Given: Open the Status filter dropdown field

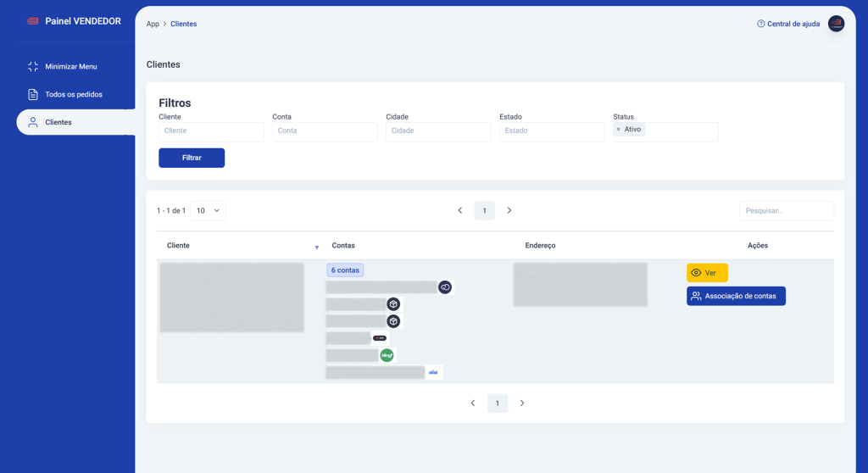Looking at the screenshot, I should pos(682,131).
